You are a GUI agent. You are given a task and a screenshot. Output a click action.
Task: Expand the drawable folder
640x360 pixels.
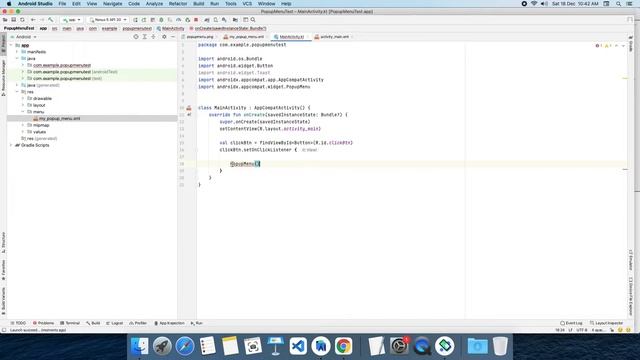pos(23,98)
